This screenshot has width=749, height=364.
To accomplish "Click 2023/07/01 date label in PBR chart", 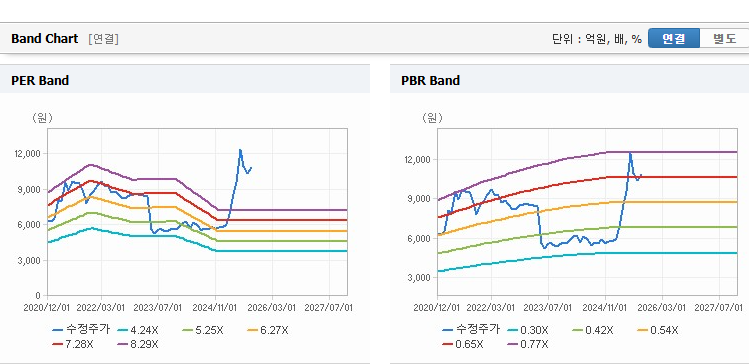I will pos(548,308).
